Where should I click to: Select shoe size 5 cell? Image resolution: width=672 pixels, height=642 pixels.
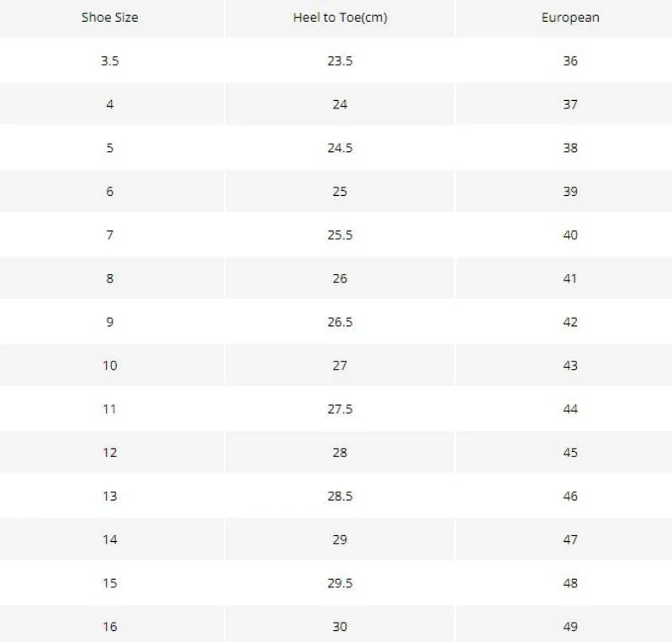coord(110,148)
